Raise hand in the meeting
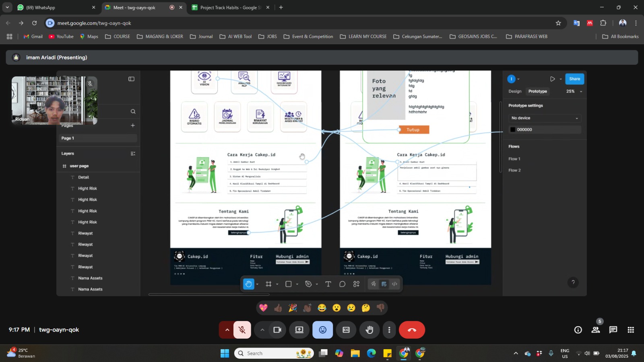 369,330
